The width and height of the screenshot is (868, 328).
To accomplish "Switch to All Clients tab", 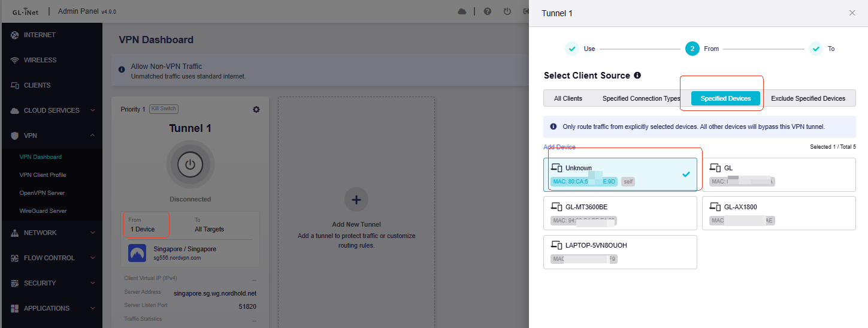I will [x=568, y=98].
